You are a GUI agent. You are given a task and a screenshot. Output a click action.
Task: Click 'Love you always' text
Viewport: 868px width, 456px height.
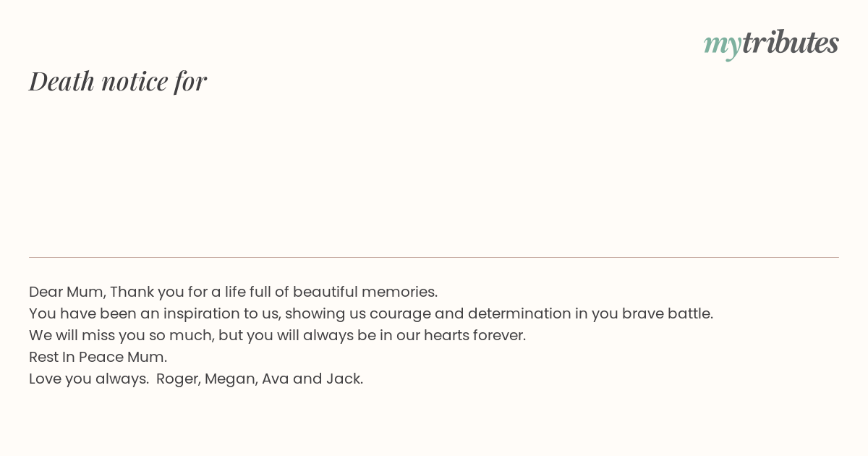(88, 379)
